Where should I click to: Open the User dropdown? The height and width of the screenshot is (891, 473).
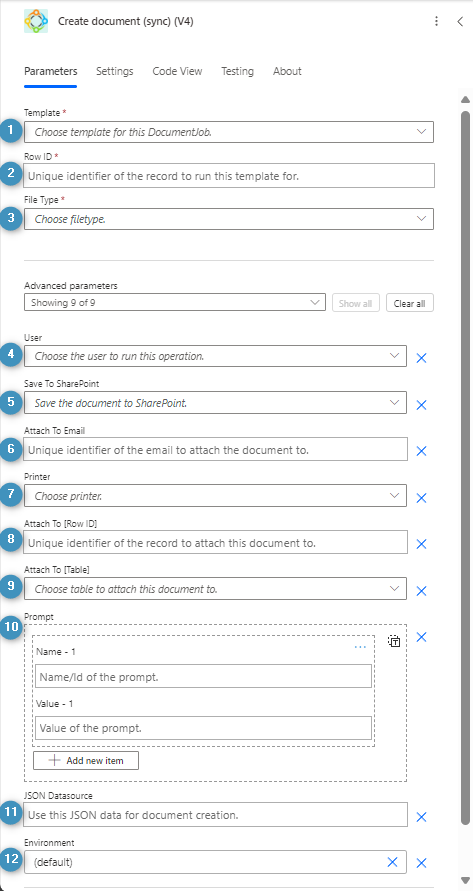tap(215, 356)
